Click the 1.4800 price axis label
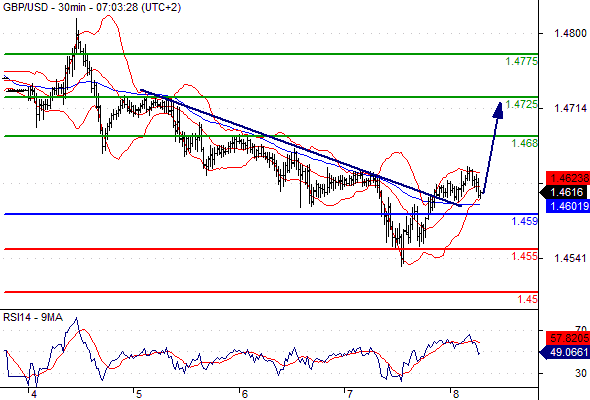590x400 pixels. (570, 33)
